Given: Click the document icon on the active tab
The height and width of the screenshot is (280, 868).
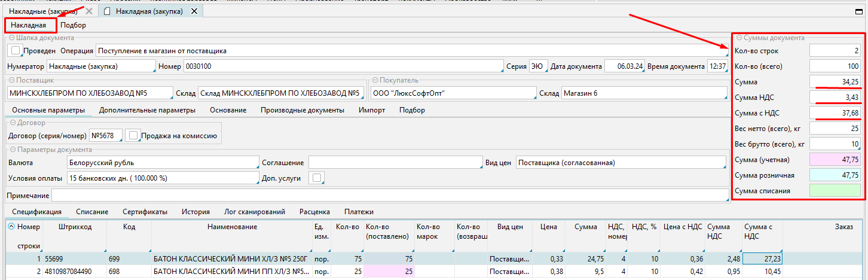Looking at the screenshot, I should pos(108,11).
